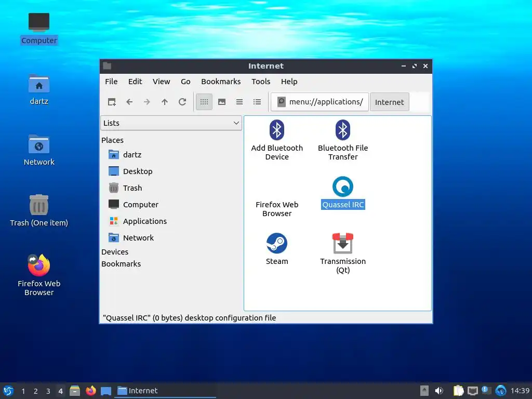The width and height of the screenshot is (532, 399).
Task: Select the Firefox Web Browser entry in Internet window
Action: coord(277,209)
